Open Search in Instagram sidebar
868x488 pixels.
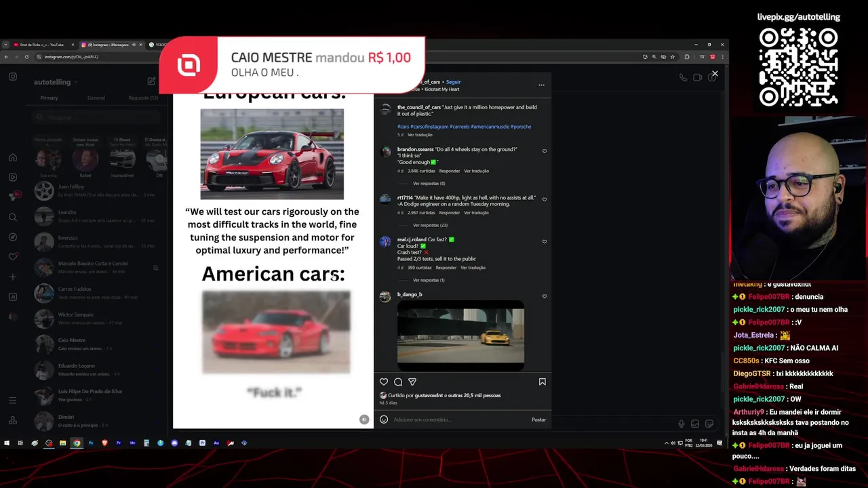click(x=13, y=217)
